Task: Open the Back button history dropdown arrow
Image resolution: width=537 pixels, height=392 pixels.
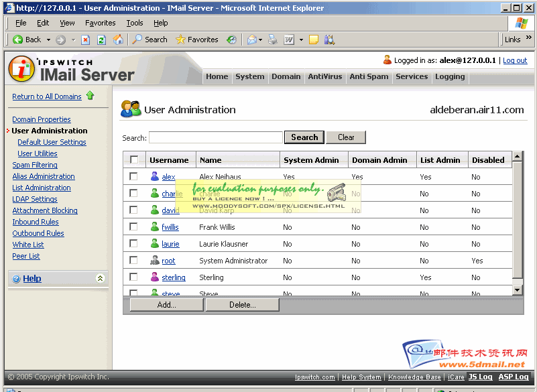Action: (x=47, y=40)
